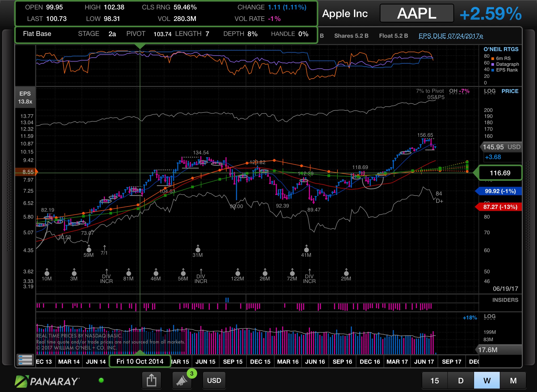The width and height of the screenshot is (537, 392).
Task: Open the USD currency selector
Action: [x=214, y=380]
